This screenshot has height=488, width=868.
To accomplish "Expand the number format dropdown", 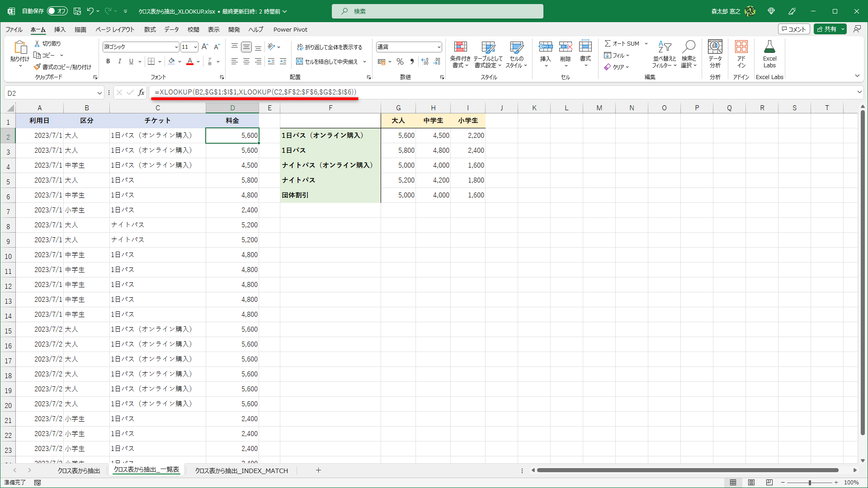I will [x=439, y=47].
